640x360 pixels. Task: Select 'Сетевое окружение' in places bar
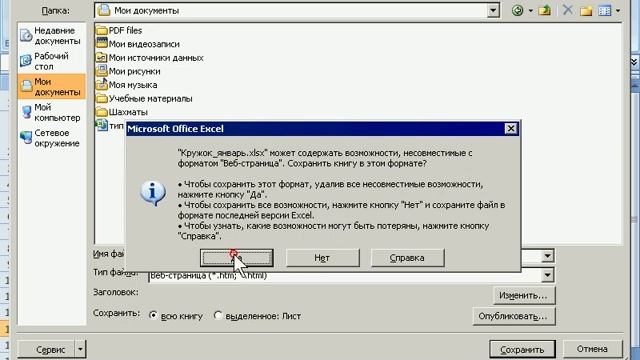[51, 138]
